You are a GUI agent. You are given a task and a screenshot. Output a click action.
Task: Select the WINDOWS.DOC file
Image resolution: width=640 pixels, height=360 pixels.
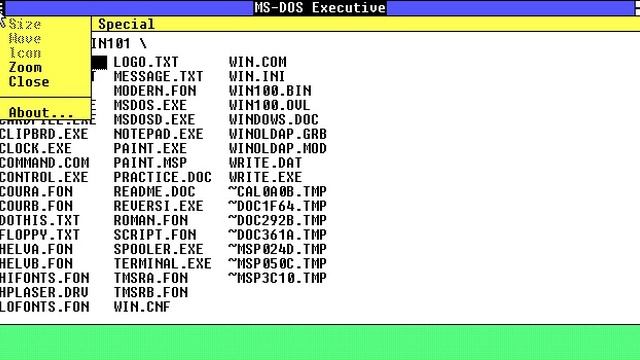pos(274,120)
